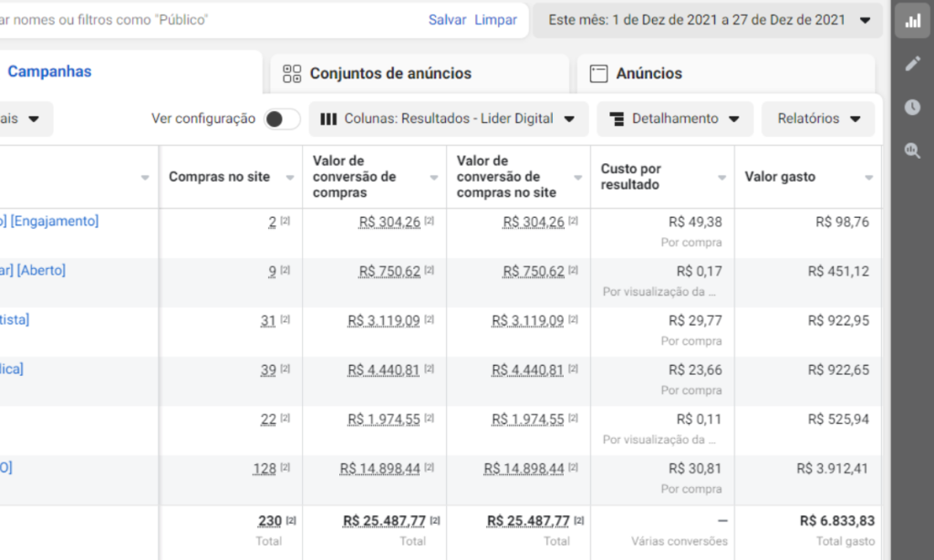Click the Salvar link to save the filter
Screen dimensions: 934x560
(x=447, y=18)
